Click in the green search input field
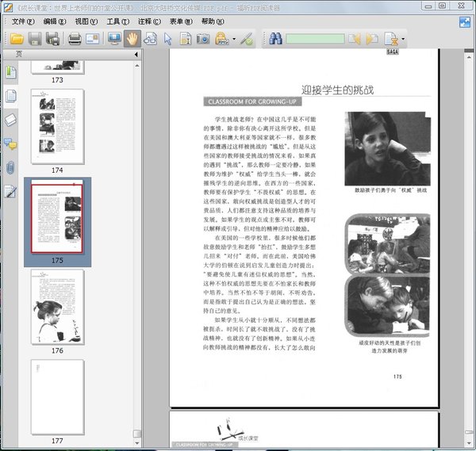This screenshot has width=476, height=451. pos(314,38)
